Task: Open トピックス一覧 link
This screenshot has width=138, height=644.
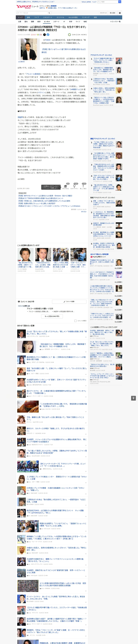Action: tap(115, 21)
